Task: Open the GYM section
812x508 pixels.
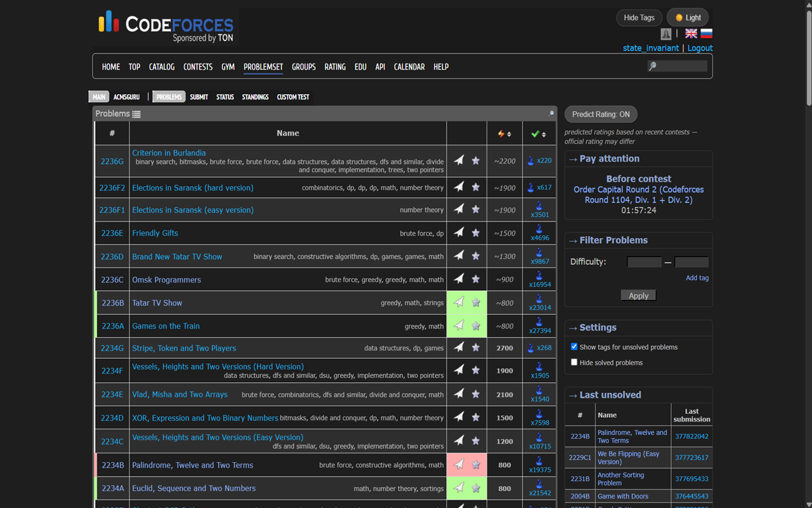Action: 228,67
